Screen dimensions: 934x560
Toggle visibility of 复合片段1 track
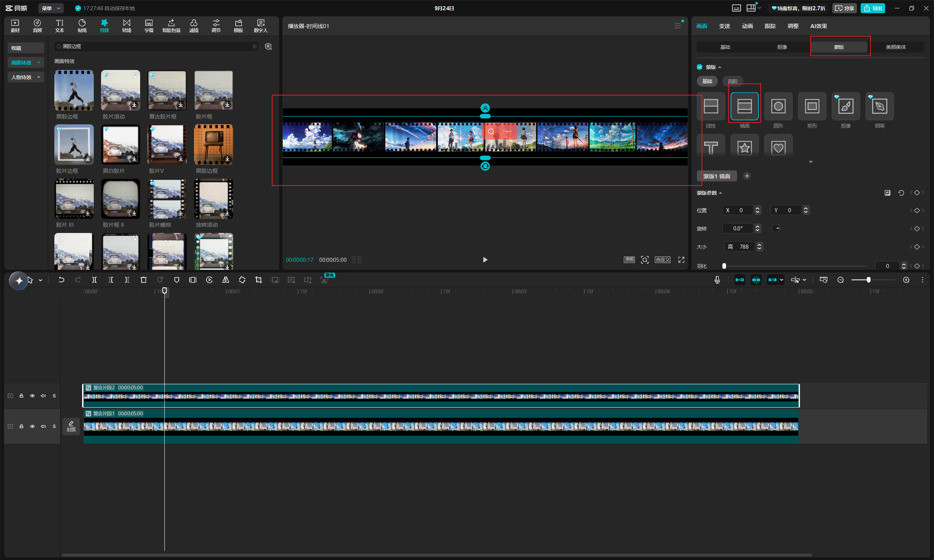tap(32, 427)
